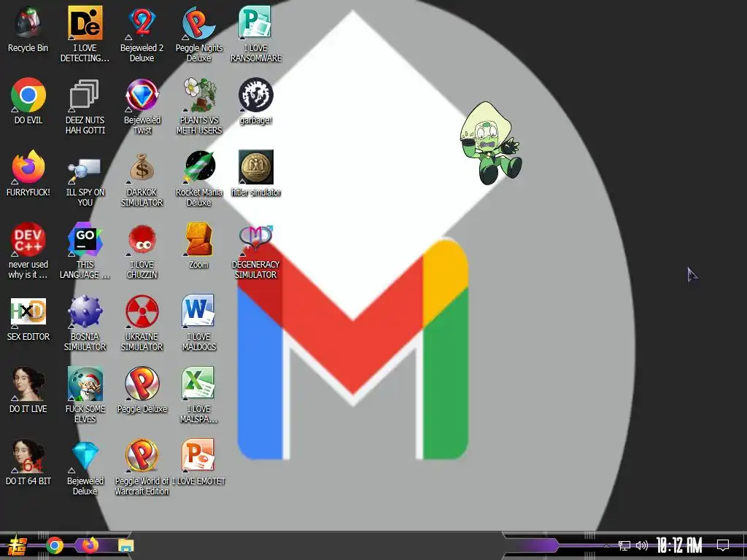Launch Peggle Deluxe desktop shortcut
The width and height of the screenshot is (747, 560).
(142, 384)
